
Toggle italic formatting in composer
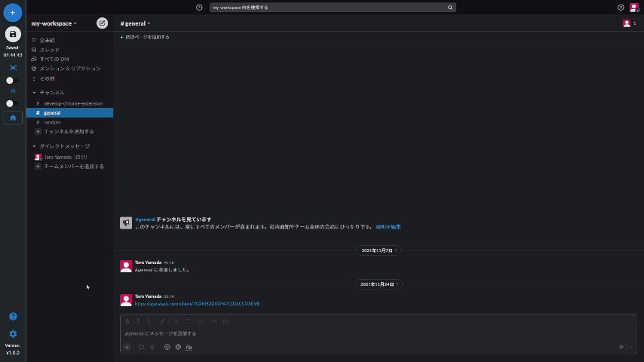[138, 321]
